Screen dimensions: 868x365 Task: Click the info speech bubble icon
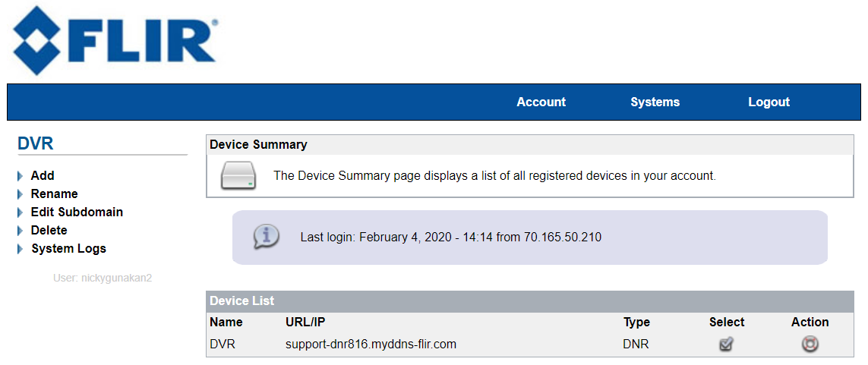point(266,236)
